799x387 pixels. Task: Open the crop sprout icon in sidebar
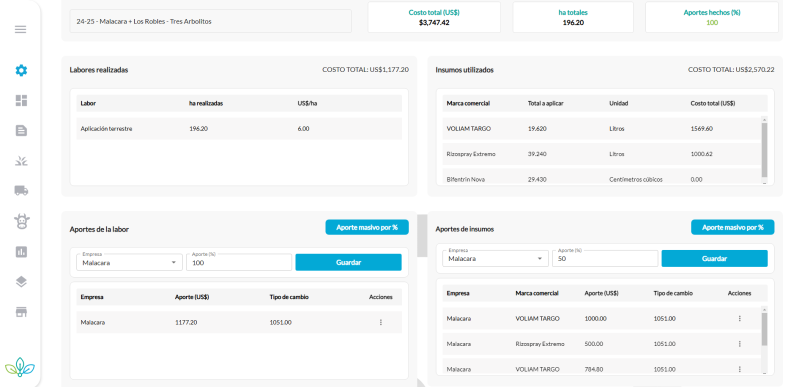tap(21, 161)
